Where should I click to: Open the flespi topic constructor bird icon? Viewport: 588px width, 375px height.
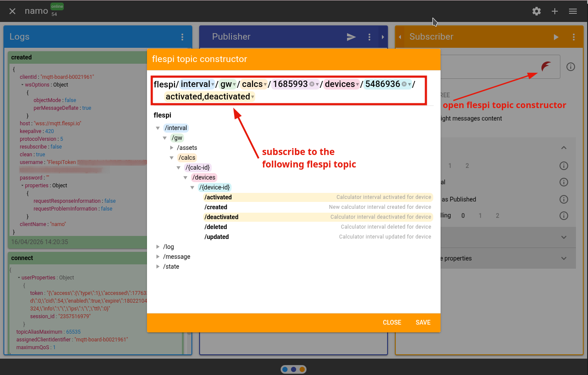click(x=546, y=67)
